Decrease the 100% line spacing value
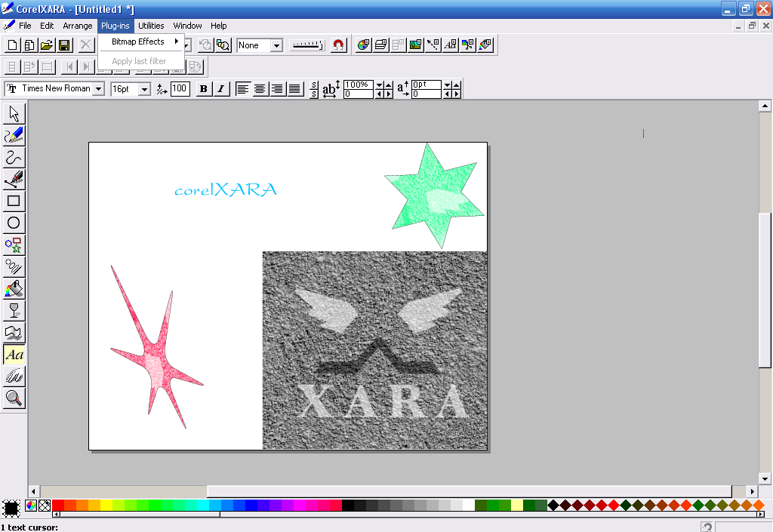Screen dimensions: 773x532 [x=379, y=85]
